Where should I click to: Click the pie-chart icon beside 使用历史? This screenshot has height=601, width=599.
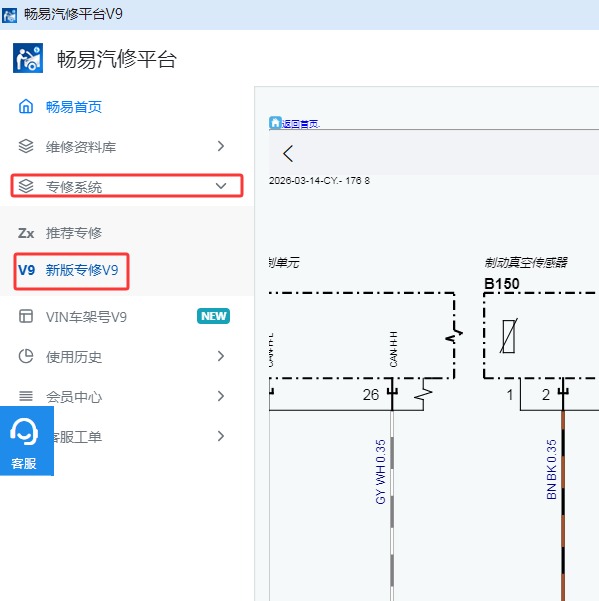[x=26, y=356]
